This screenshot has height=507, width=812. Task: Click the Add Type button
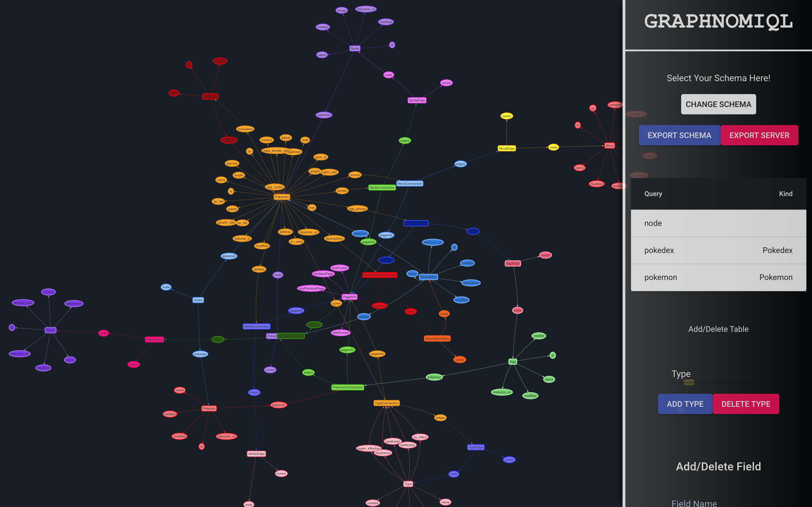coord(685,404)
